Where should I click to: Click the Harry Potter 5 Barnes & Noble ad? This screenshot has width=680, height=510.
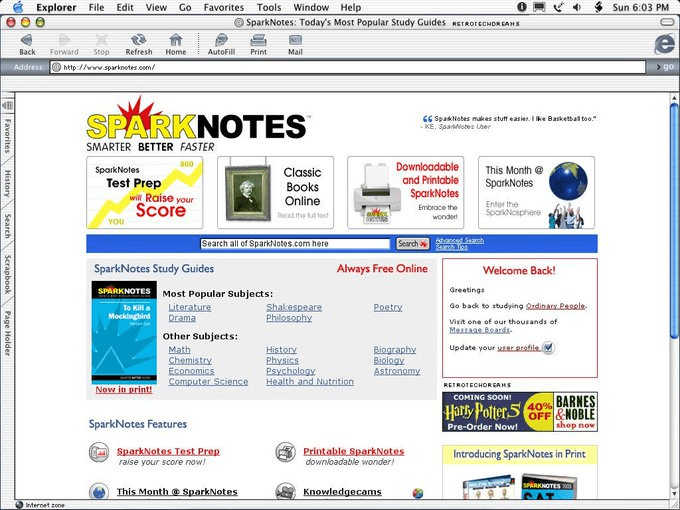point(520,412)
